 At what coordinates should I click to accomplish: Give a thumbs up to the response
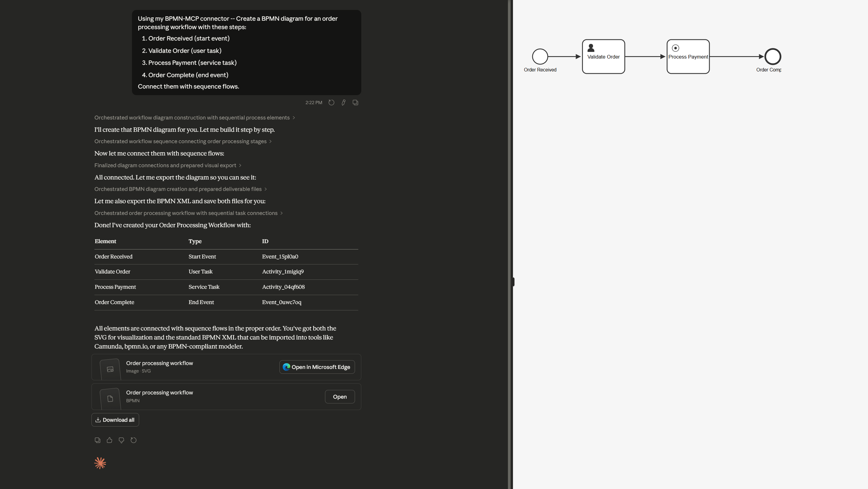coord(109,440)
